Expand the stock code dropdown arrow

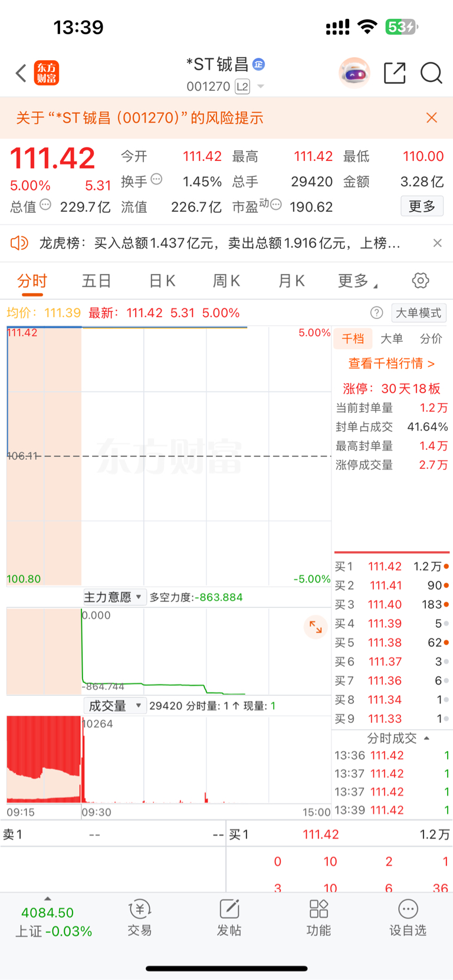pos(261,87)
